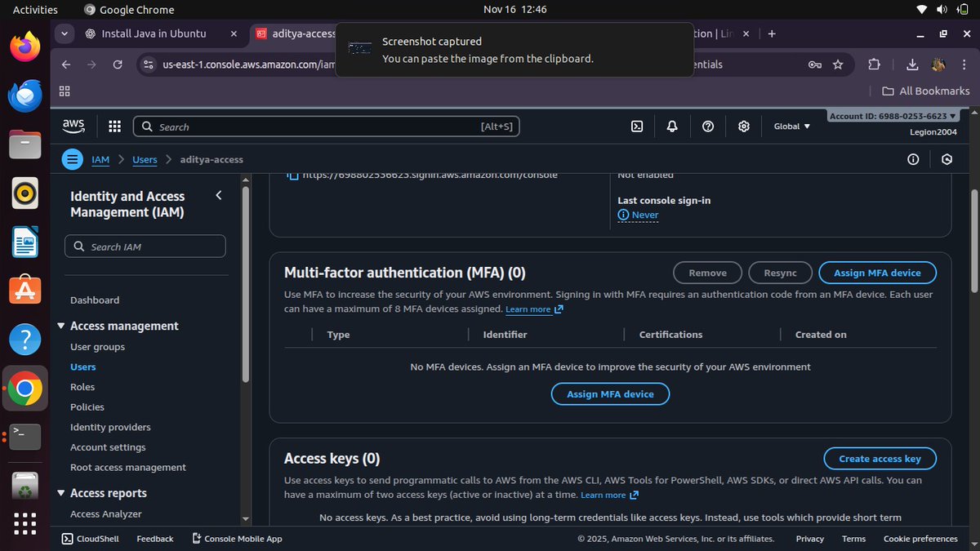Click the Users breadcrumb link
The width and height of the screenshot is (980, 551).
(x=145, y=159)
